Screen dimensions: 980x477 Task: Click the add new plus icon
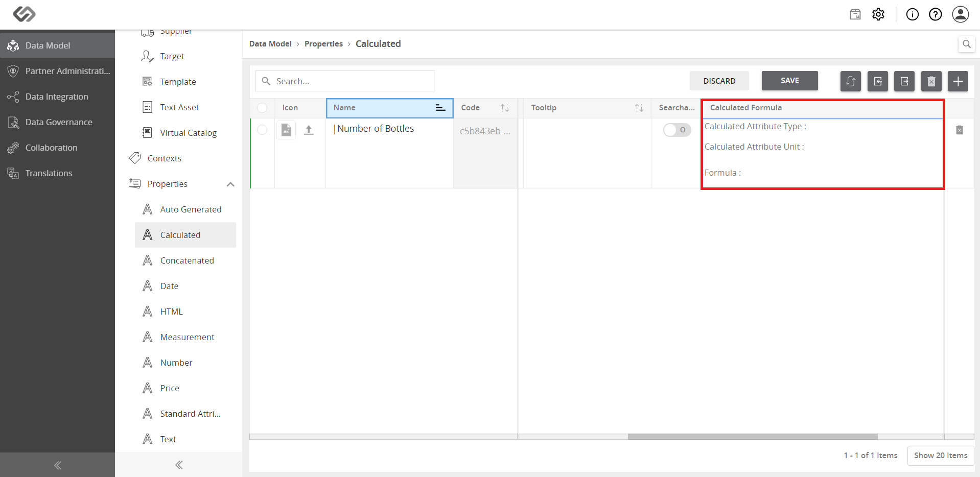[x=958, y=81]
